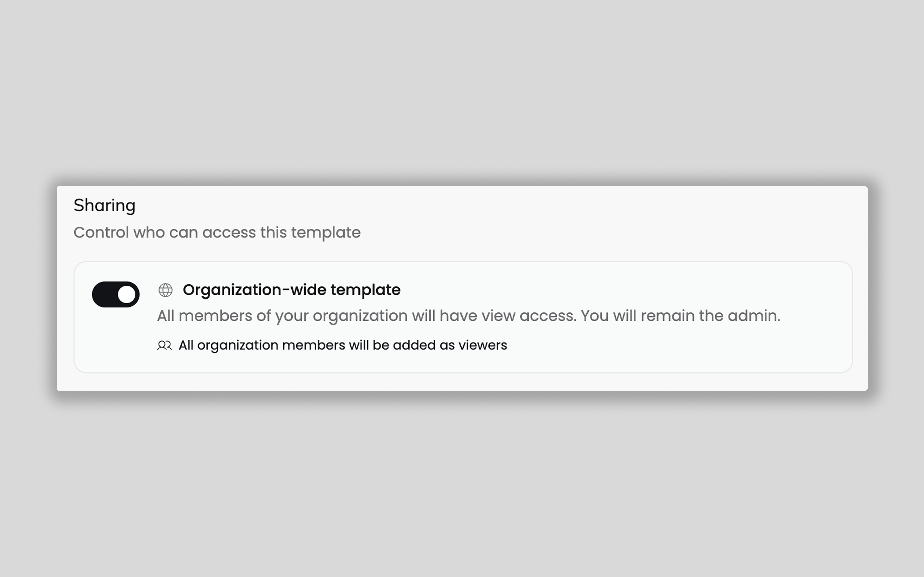924x577 pixels.
Task: Click the people icon beside viewers note
Action: click(x=164, y=345)
